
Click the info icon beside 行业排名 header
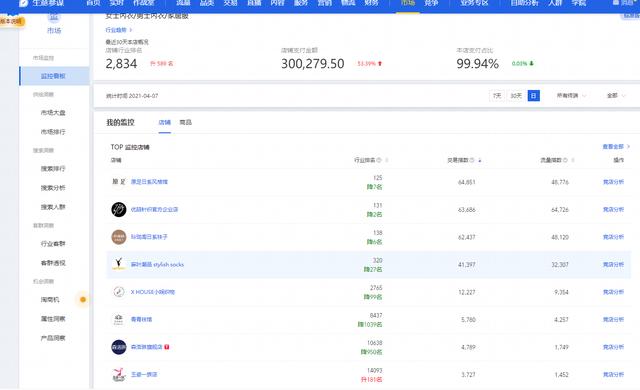pos(379,160)
